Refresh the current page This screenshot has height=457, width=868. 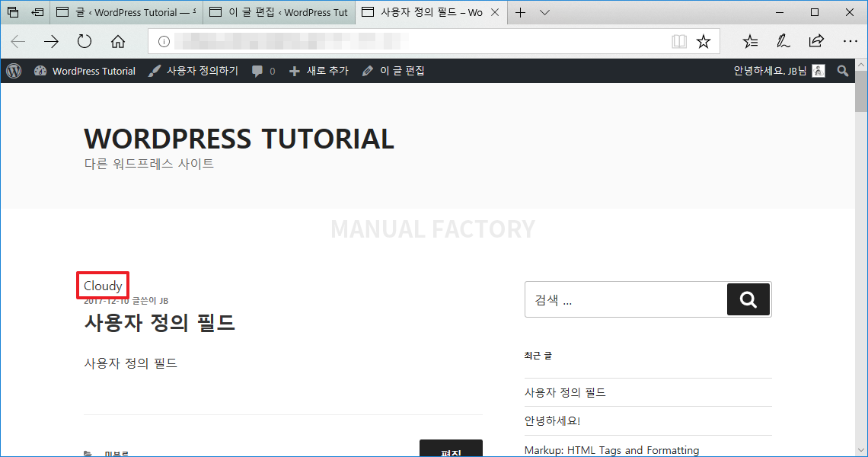[x=85, y=42]
